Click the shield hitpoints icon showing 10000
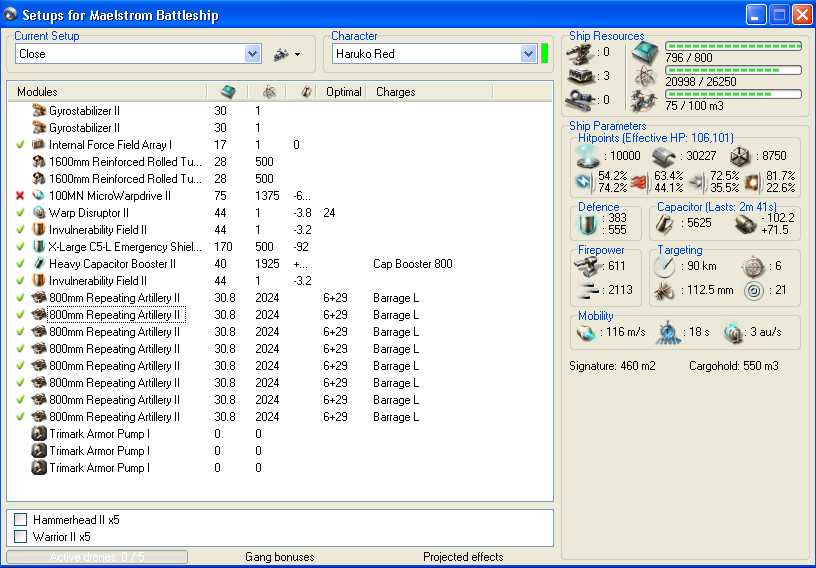The image size is (816, 568). [x=588, y=157]
